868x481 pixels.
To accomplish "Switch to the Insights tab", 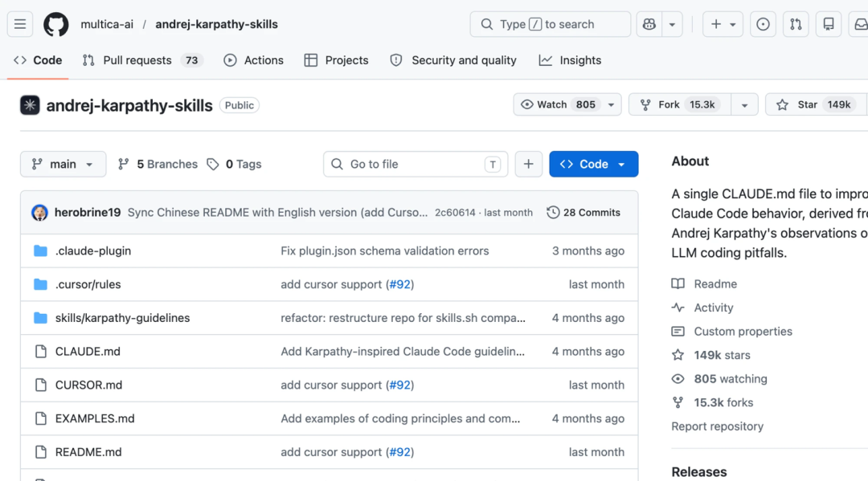I will point(570,60).
